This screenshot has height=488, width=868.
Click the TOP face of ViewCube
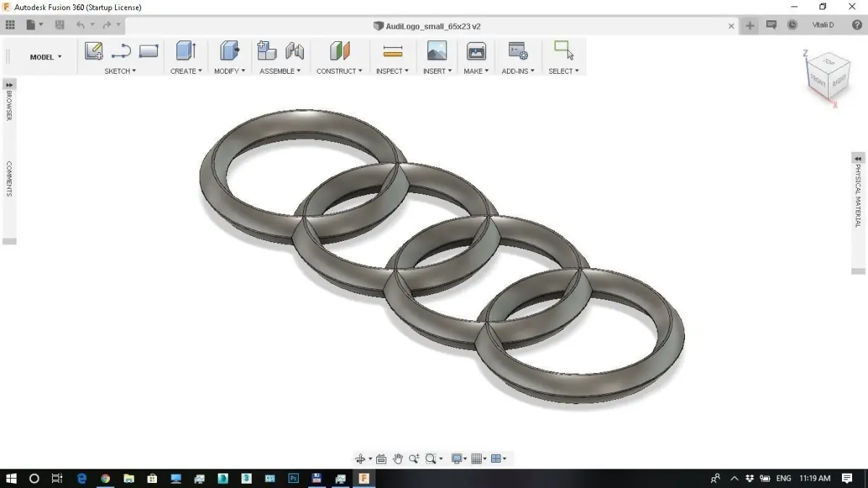click(x=829, y=64)
